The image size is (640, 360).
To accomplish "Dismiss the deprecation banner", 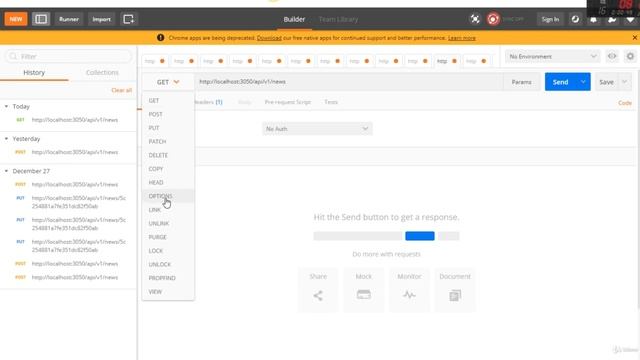I will [635, 38].
